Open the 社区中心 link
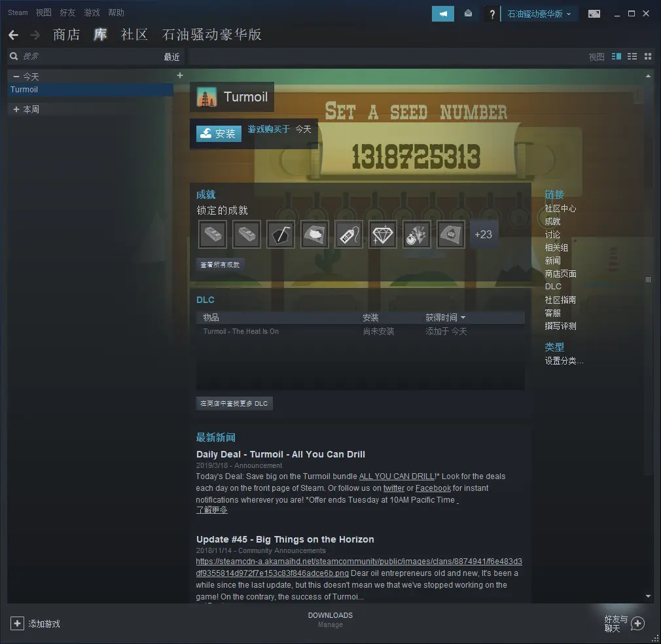The image size is (661, 644). coord(560,209)
